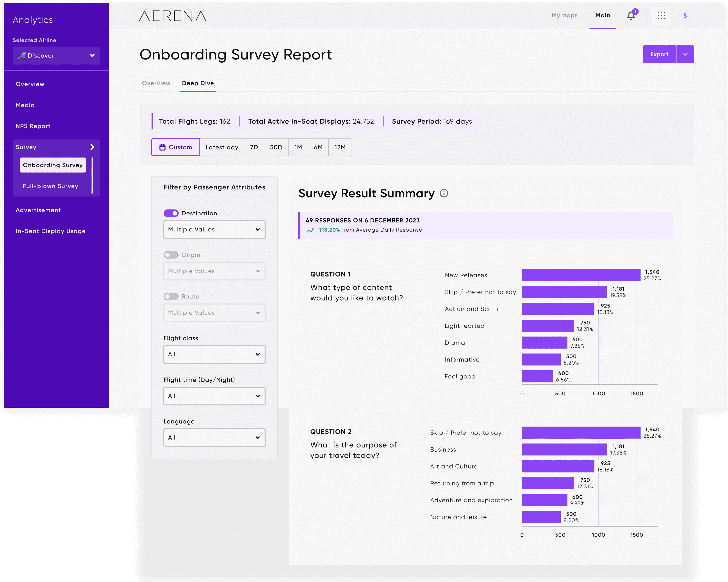The width and height of the screenshot is (728, 582).
Task: Expand the Export options arrow
Action: [x=685, y=54]
